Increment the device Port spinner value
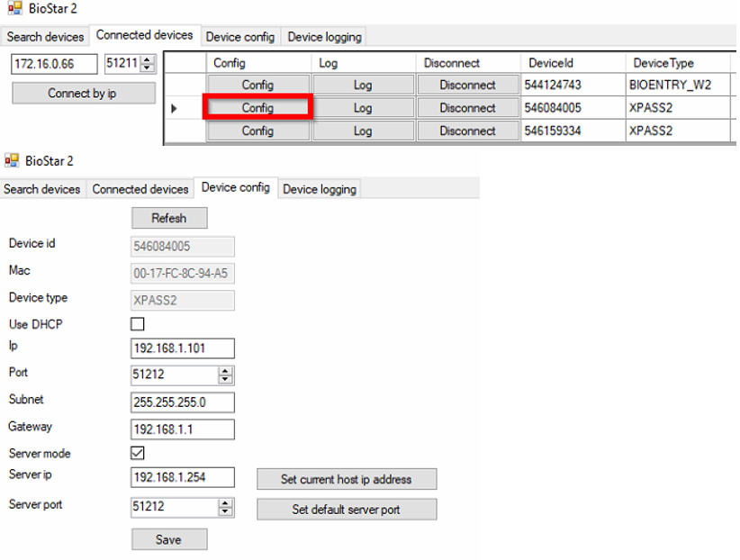The height and width of the screenshot is (560, 740). 225,371
